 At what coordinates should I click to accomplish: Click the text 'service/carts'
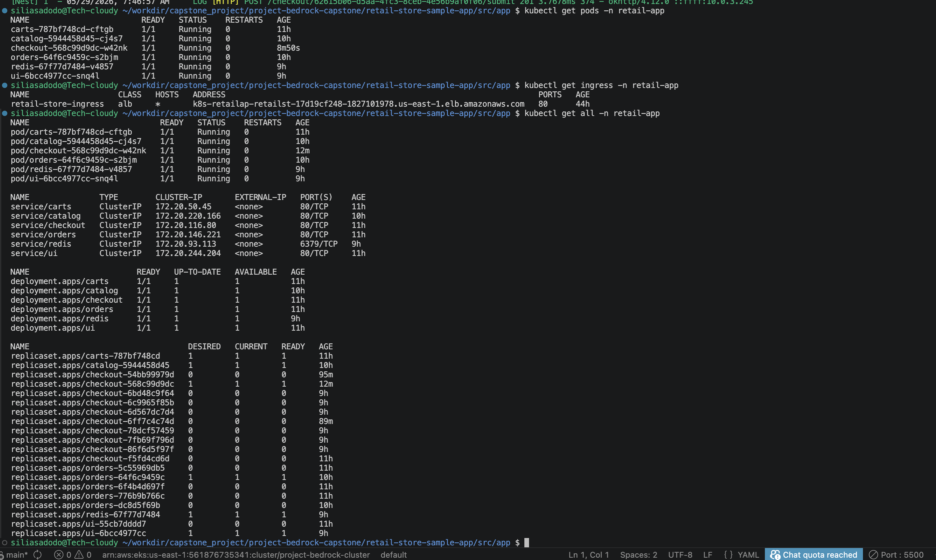[x=41, y=206]
